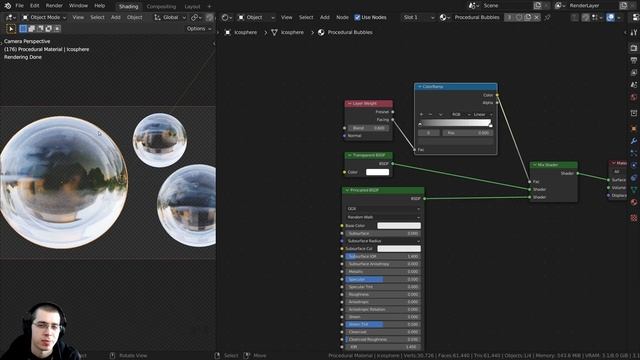Screen dimensions: 640x360
Task: Open node editor type icon
Action: tap(226, 18)
